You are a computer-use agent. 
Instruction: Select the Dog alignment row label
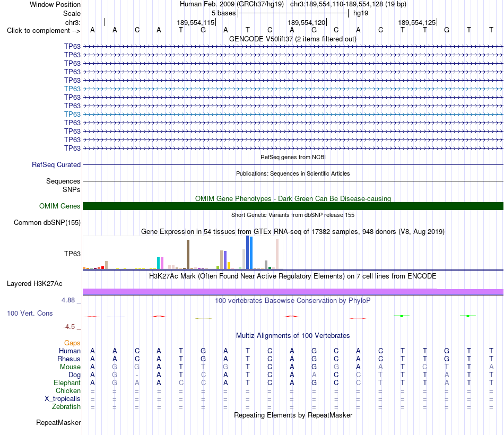pyautogui.click(x=74, y=375)
